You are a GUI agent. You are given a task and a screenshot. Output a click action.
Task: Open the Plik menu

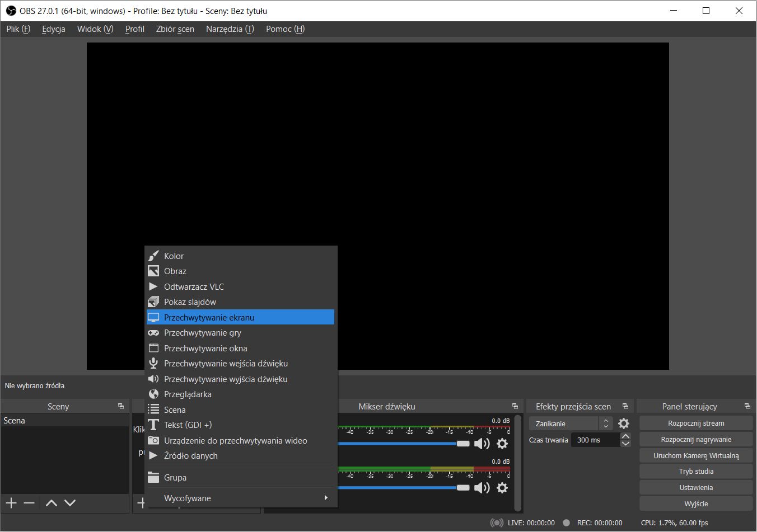[18, 29]
